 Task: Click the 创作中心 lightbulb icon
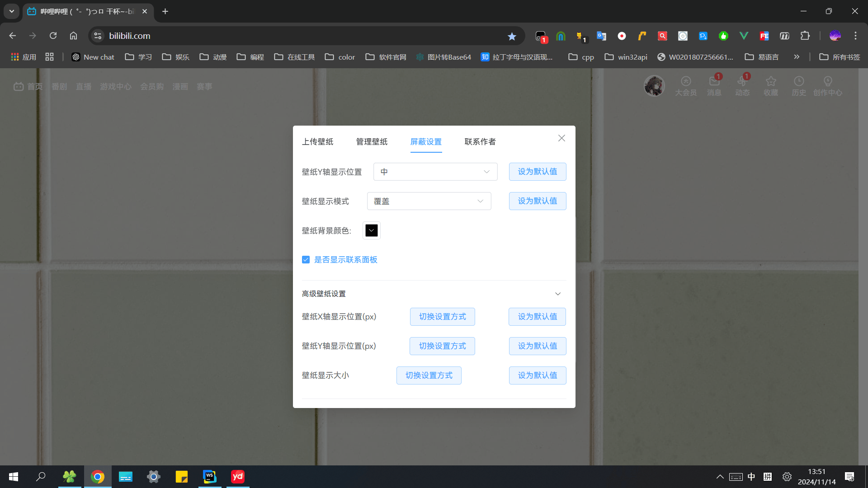(828, 82)
